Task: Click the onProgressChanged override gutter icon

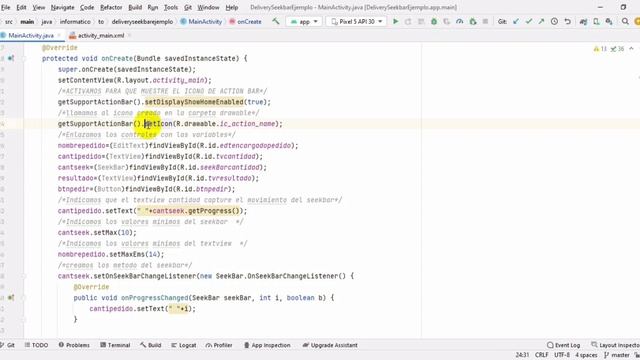Action: click(x=11, y=298)
